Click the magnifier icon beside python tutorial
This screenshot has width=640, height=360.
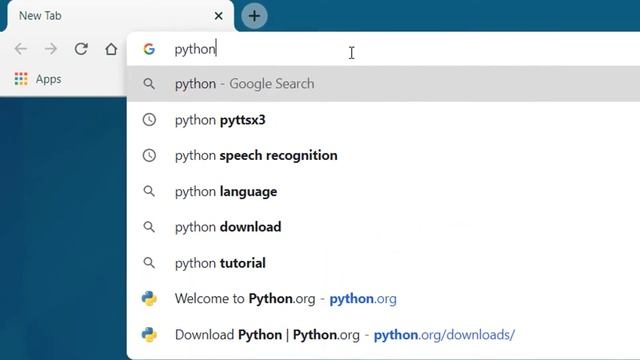pyautogui.click(x=149, y=263)
